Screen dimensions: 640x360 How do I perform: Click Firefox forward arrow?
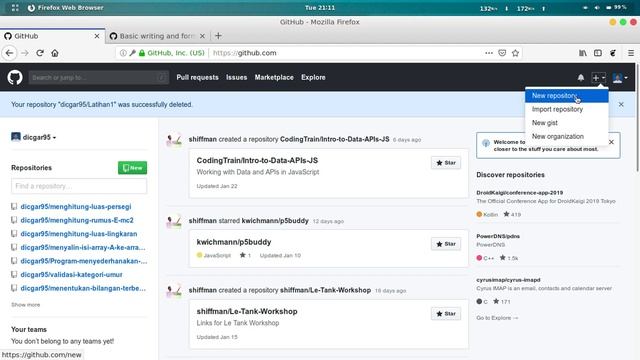tap(24, 53)
